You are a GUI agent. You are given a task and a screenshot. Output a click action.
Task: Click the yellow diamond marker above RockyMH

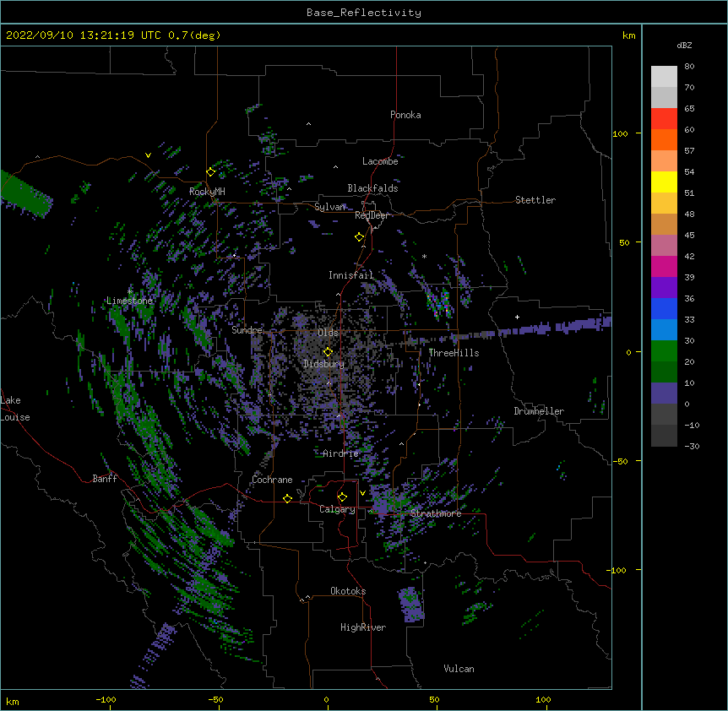tap(210, 172)
